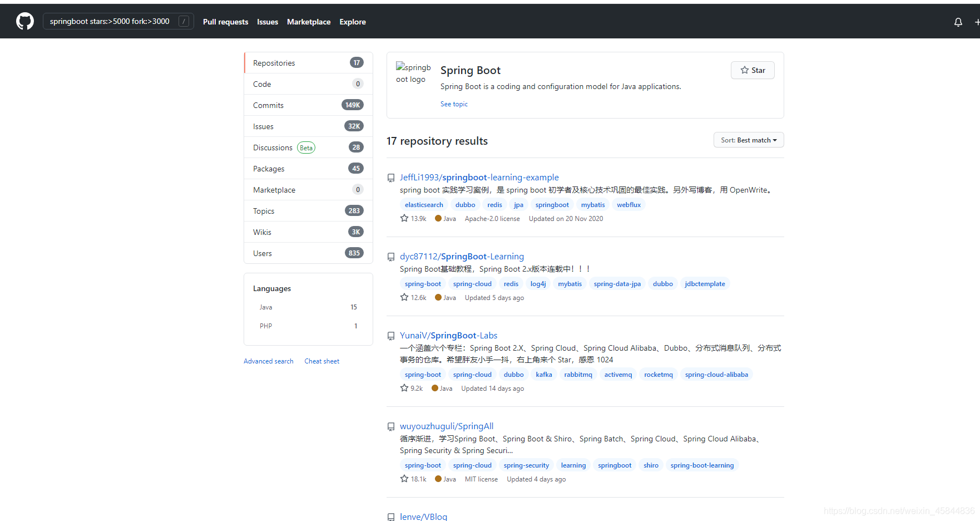Select Topics results filter
980x521 pixels.
point(308,211)
